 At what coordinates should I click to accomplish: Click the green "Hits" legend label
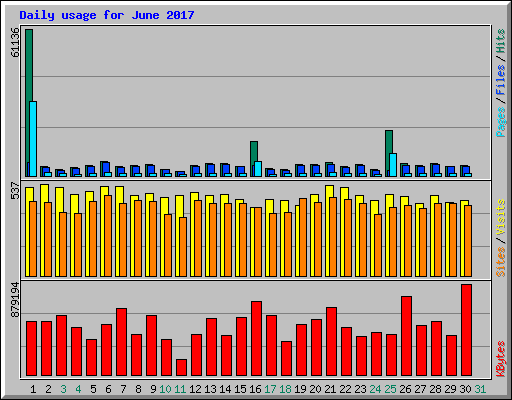(501, 41)
